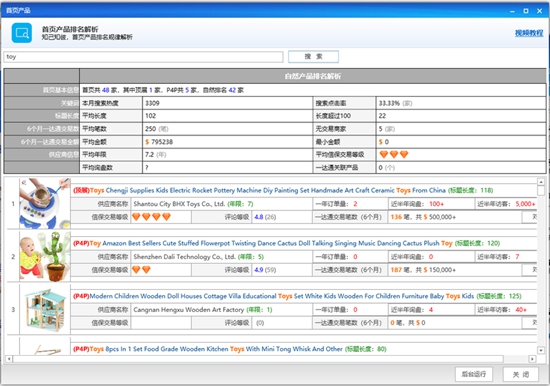
Task: Select supplier Shenzhen Dali Technology Co., Ltd.
Action: point(184,257)
